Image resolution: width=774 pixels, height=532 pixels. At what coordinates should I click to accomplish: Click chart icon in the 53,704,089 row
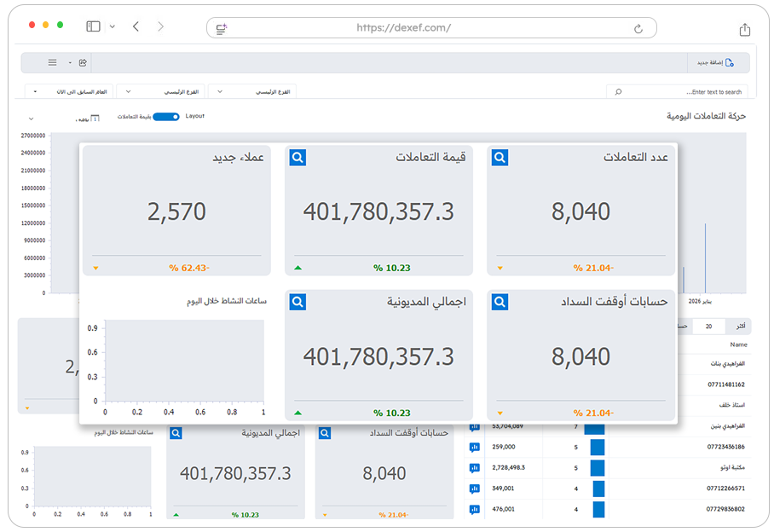(474, 427)
